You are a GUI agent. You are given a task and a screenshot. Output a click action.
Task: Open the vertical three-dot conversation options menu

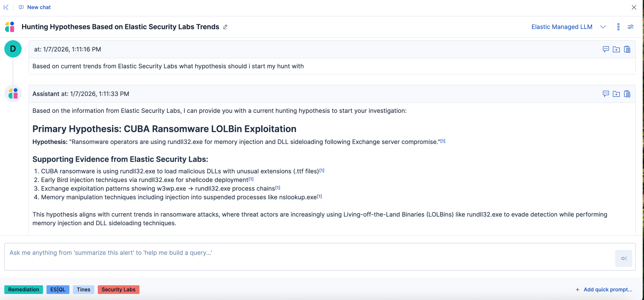click(x=618, y=27)
